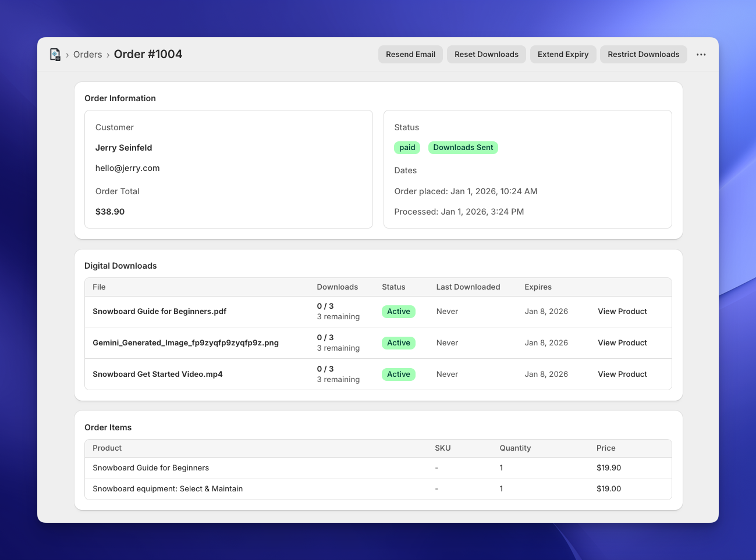The image size is (756, 560).
Task: Click customer email hello@jerry.com
Action: [x=127, y=168]
